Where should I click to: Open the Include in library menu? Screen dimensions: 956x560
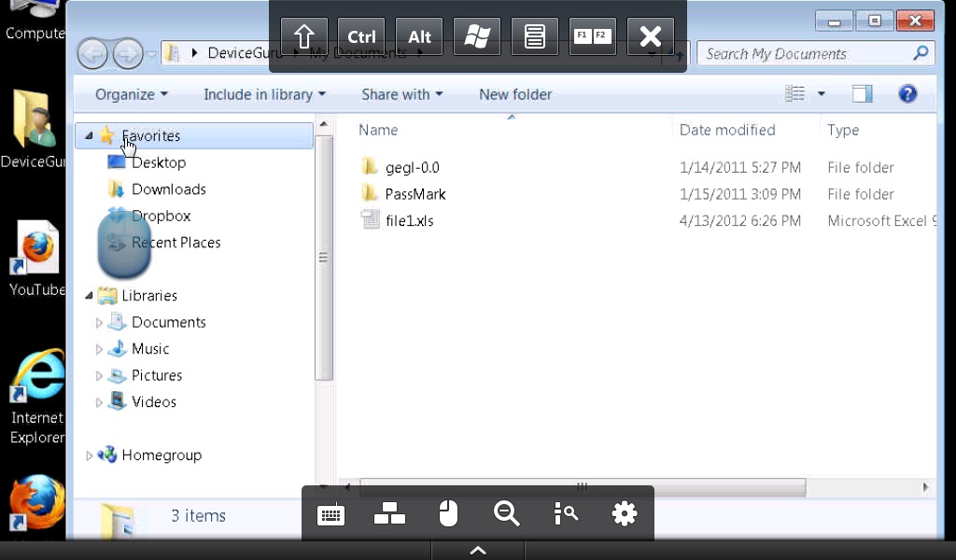[x=264, y=94]
